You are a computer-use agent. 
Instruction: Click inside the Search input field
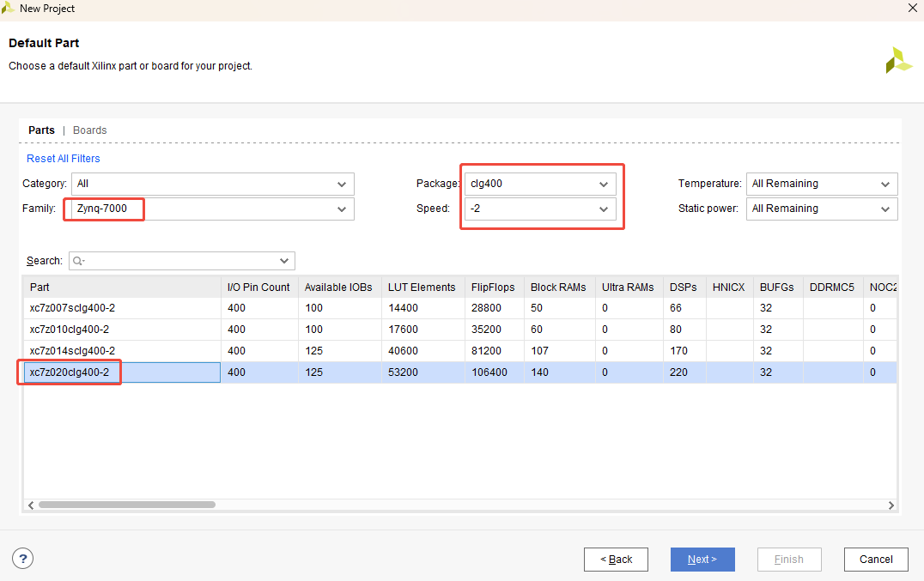[181, 261]
